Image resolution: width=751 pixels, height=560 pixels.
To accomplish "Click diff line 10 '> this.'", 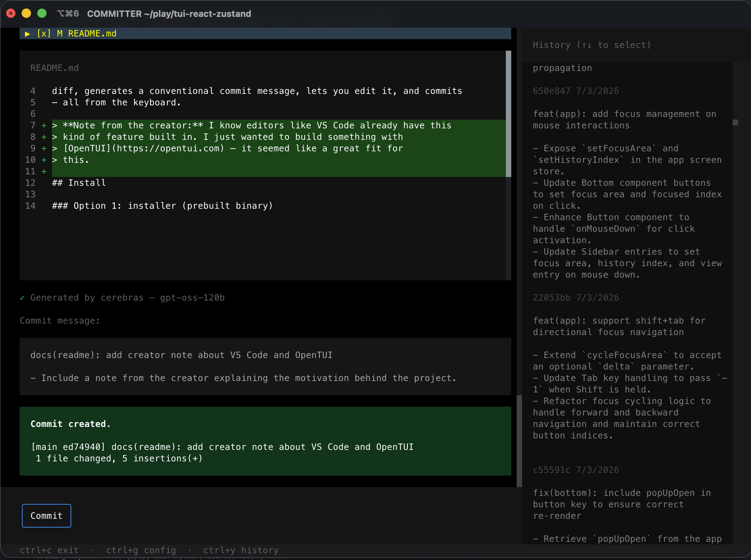I will coord(71,160).
